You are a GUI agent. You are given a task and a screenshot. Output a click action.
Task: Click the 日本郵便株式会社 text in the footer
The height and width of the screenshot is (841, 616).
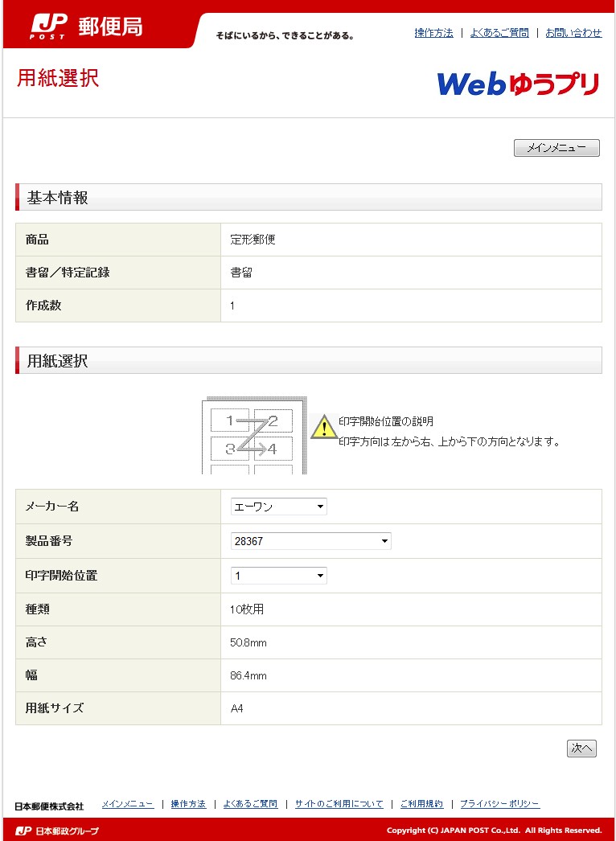[x=49, y=806]
